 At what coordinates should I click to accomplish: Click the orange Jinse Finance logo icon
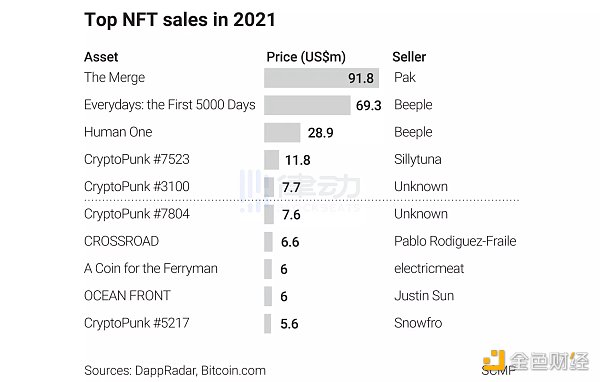click(x=493, y=360)
